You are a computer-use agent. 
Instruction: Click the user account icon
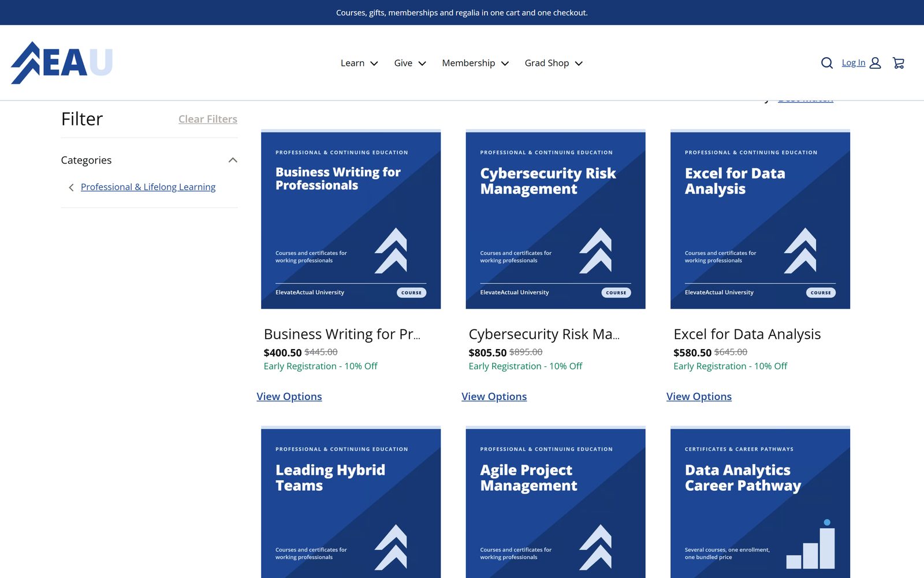[x=875, y=63]
